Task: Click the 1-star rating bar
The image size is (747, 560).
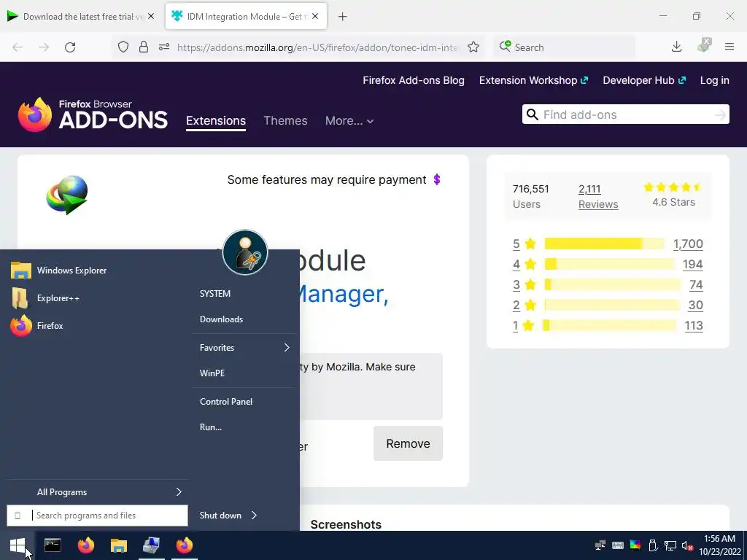Action: [x=609, y=326]
